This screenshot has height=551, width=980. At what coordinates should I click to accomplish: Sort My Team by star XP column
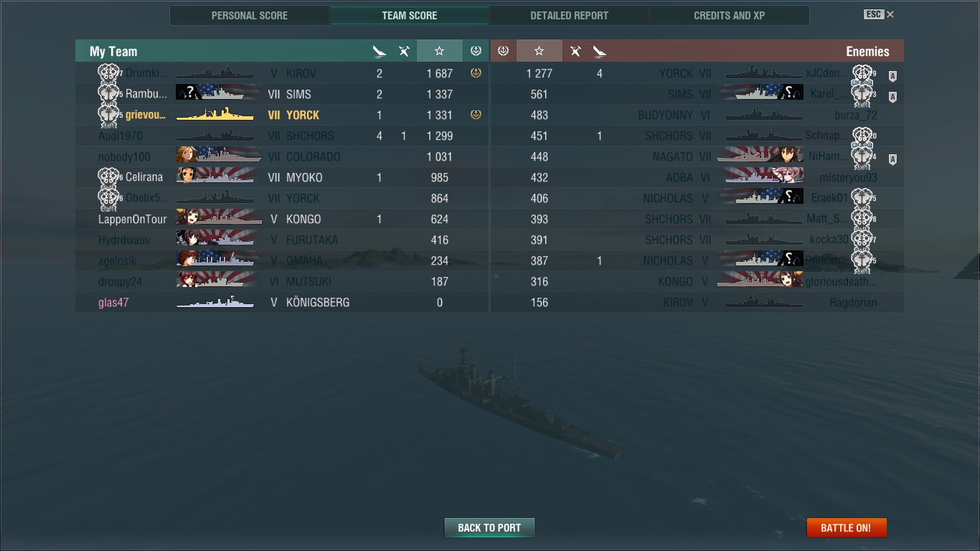point(439,51)
